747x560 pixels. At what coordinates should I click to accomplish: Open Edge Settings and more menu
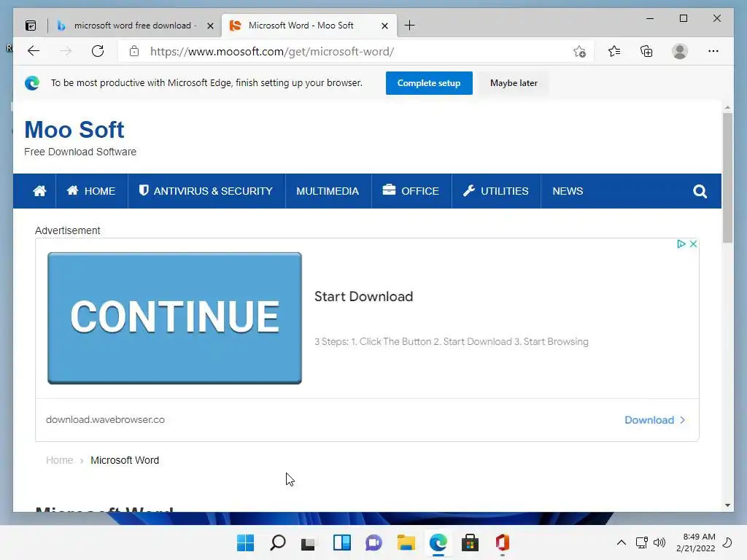click(x=713, y=51)
